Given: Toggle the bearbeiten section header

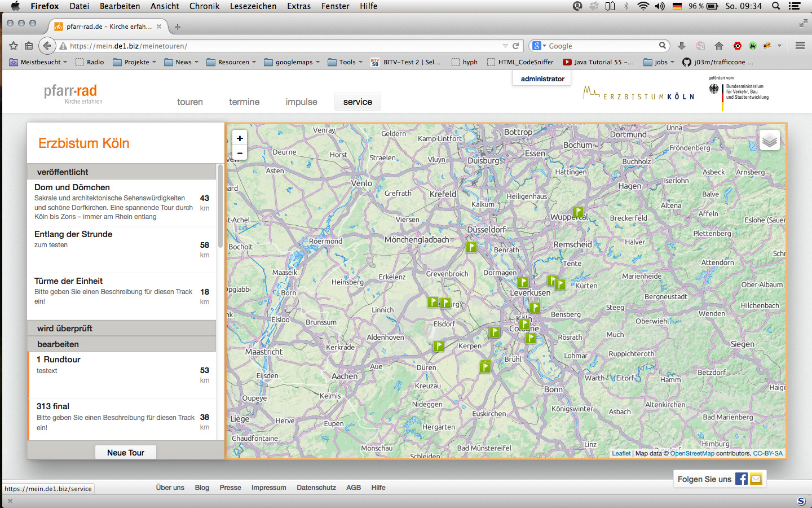Looking at the screenshot, I should click(x=122, y=344).
